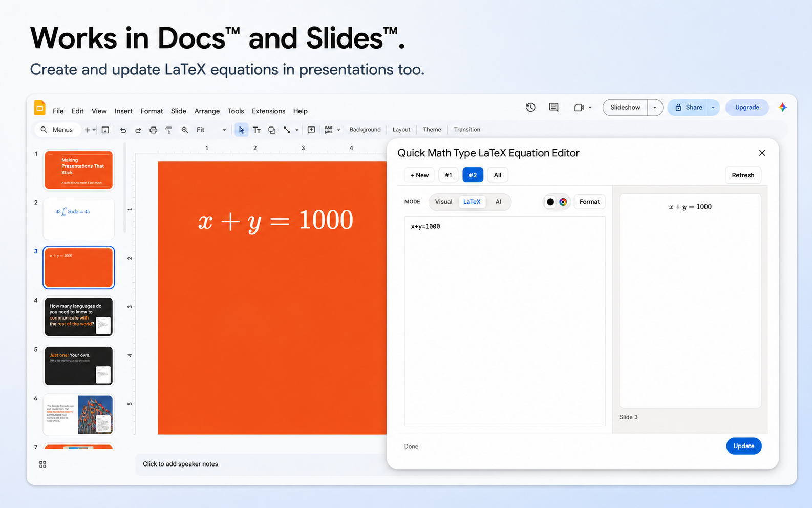
Task: Redo the last action
Action: tap(138, 130)
